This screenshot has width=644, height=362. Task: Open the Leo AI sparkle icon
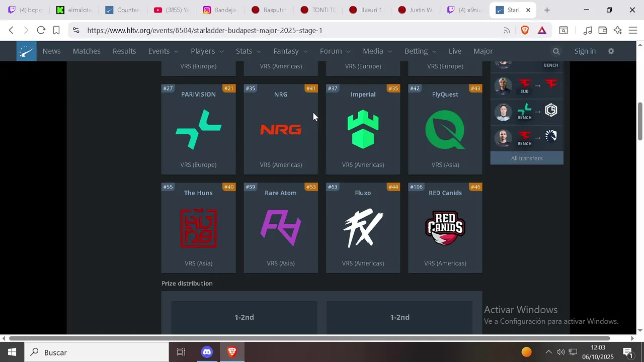point(618,30)
